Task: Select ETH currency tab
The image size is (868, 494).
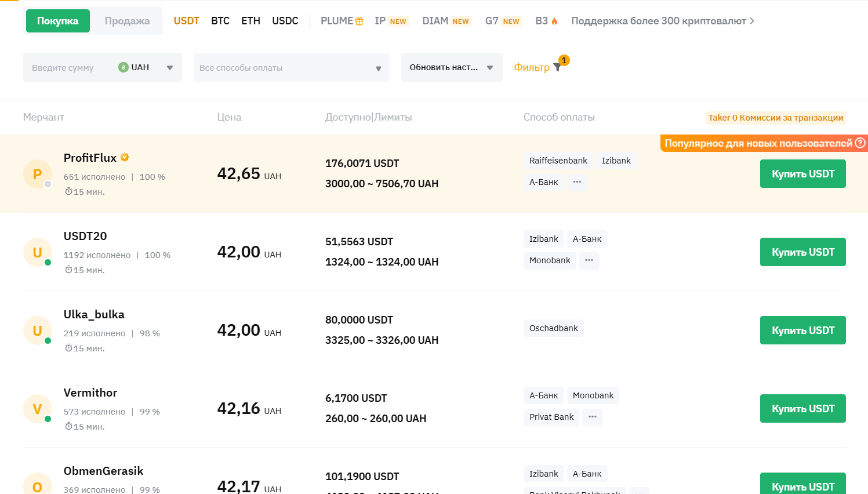Action: 250,21
